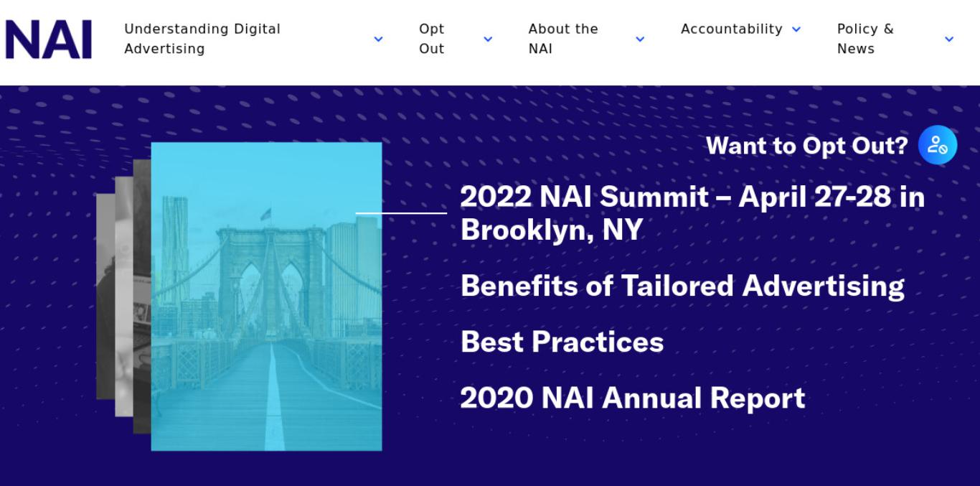Click the blue opt-out person icon
Image resolution: width=980 pixels, height=486 pixels.
938,145
